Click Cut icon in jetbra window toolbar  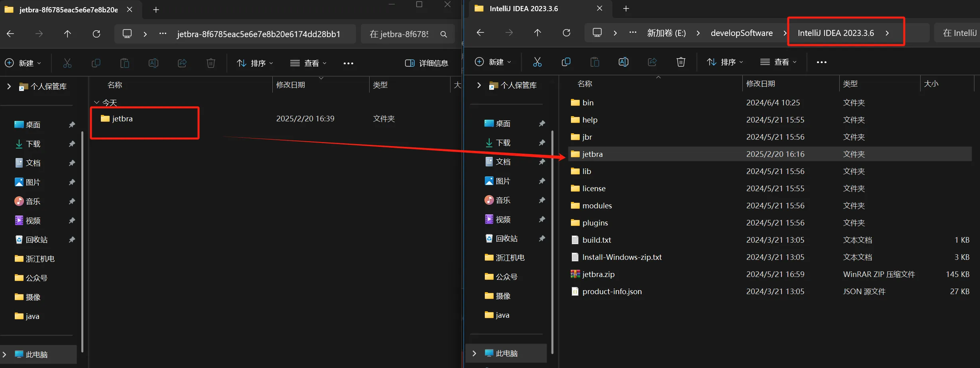[67, 63]
